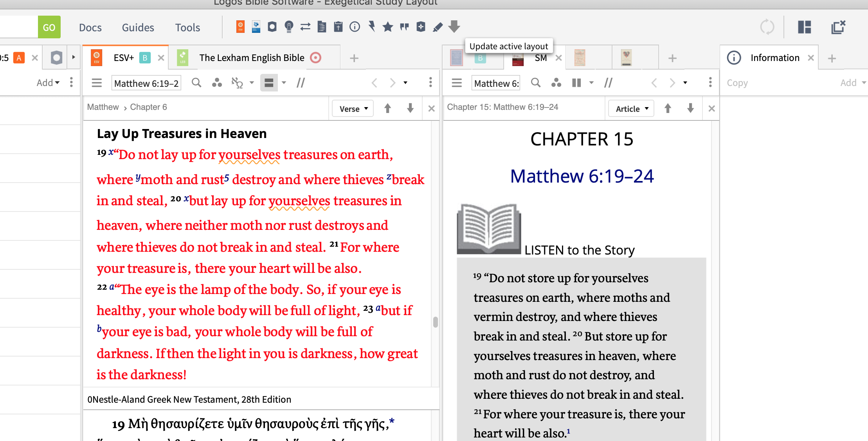Open the ESV Bible shortcut icon
Image resolution: width=868 pixels, height=441 pixels.
click(x=240, y=27)
